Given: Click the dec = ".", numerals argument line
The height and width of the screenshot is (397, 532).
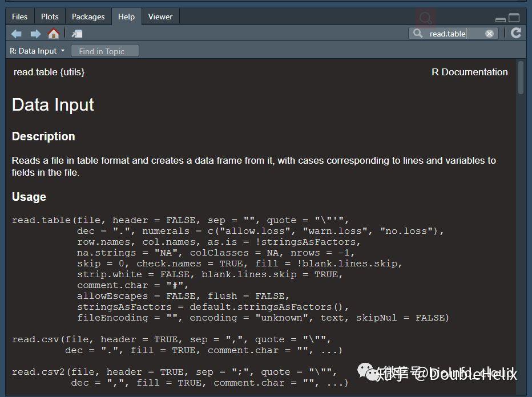Looking at the screenshot, I should point(260,231).
